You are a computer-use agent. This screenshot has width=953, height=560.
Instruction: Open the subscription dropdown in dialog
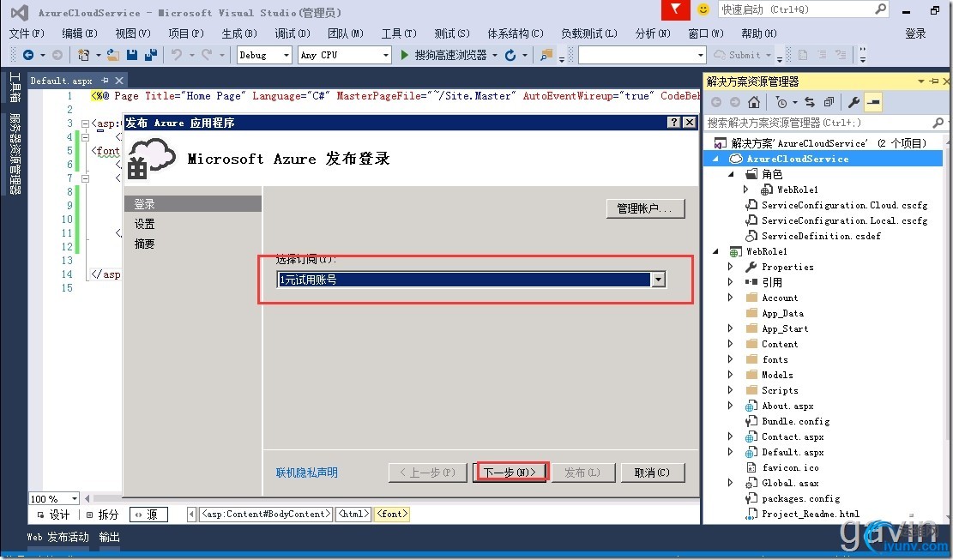coord(658,280)
